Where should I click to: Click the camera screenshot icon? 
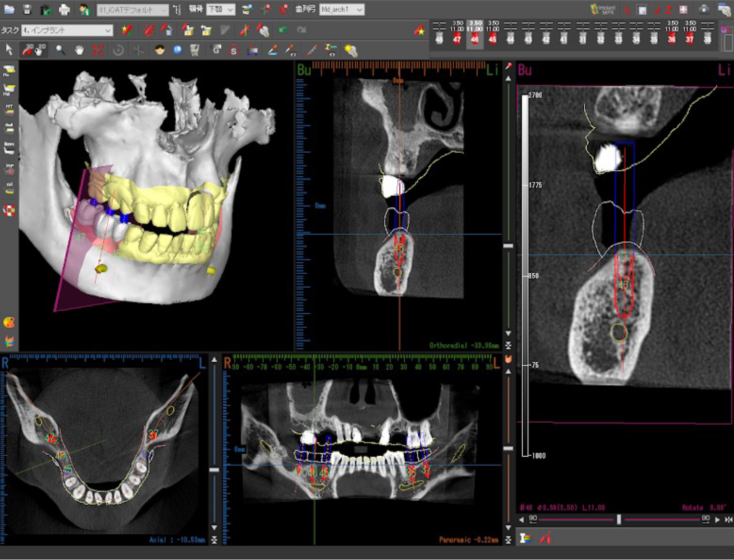[704, 9]
